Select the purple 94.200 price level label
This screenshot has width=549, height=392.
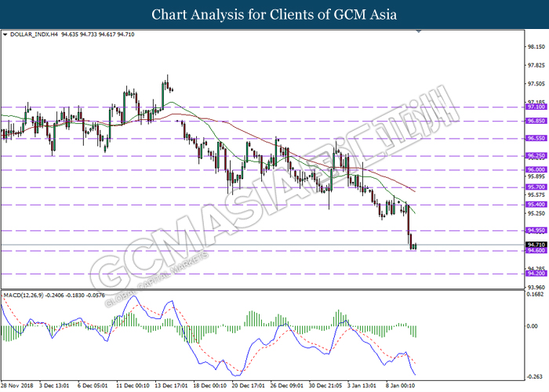tap(536, 274)
